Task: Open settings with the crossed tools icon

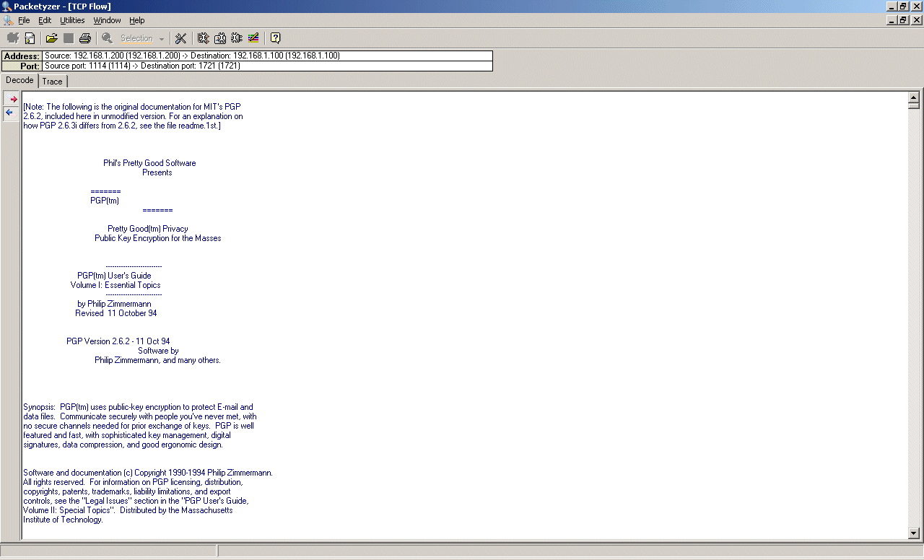Action: click(180, 38)
